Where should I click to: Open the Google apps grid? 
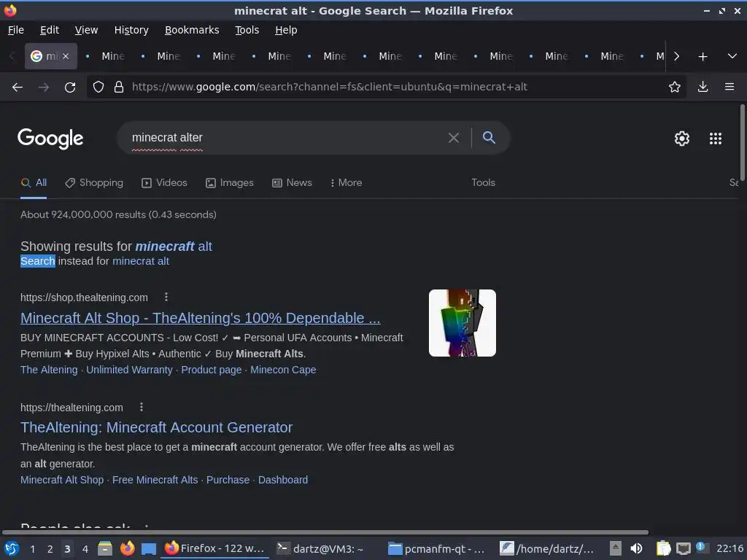pos(716,139)
